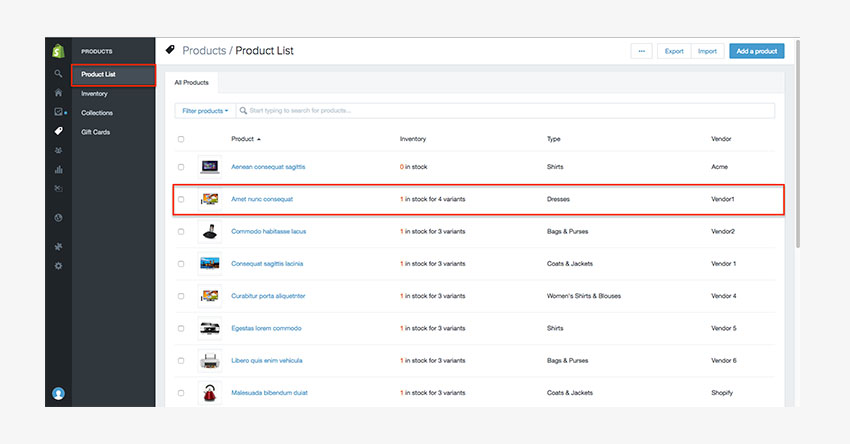Viewport: 850px width, 444px height.
Task: Open search from the sidebar magnifier icon
Action: click(58, 74)
